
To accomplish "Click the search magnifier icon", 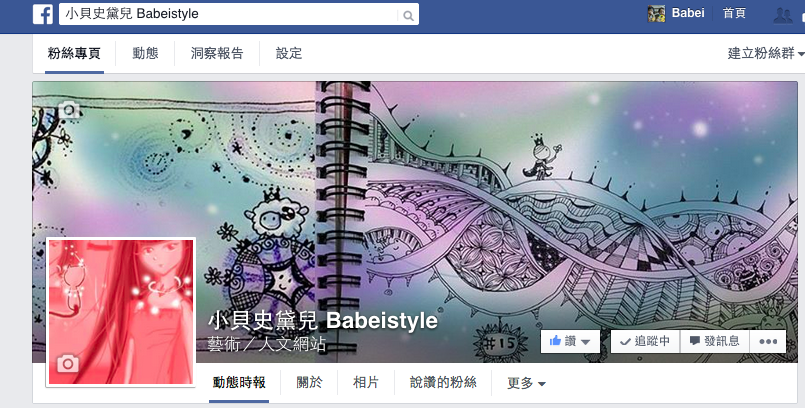I will pyautogui.click(x=408, y=15).
